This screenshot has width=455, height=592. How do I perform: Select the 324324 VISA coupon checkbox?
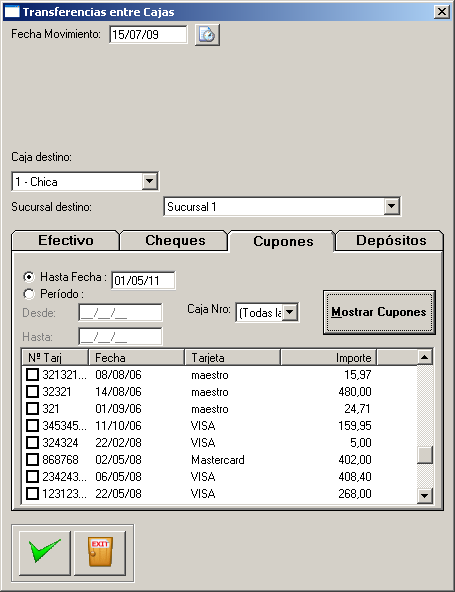(32, 442)
